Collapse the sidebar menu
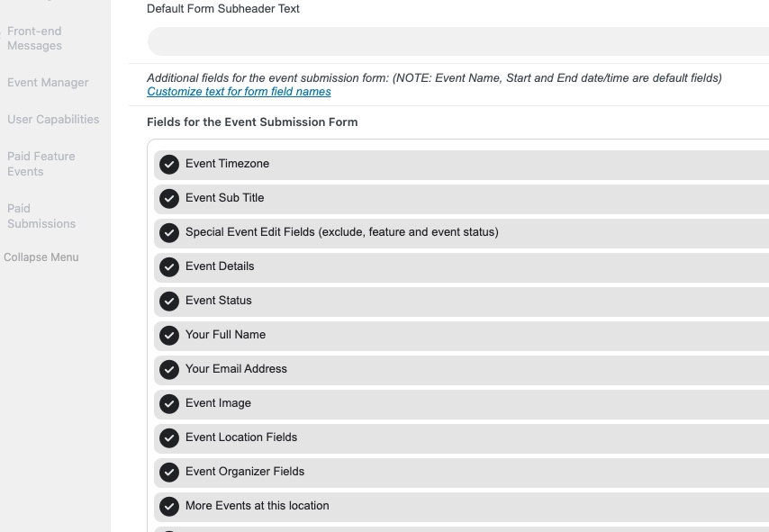Screen dimensions: 769x532 [41, 257]
